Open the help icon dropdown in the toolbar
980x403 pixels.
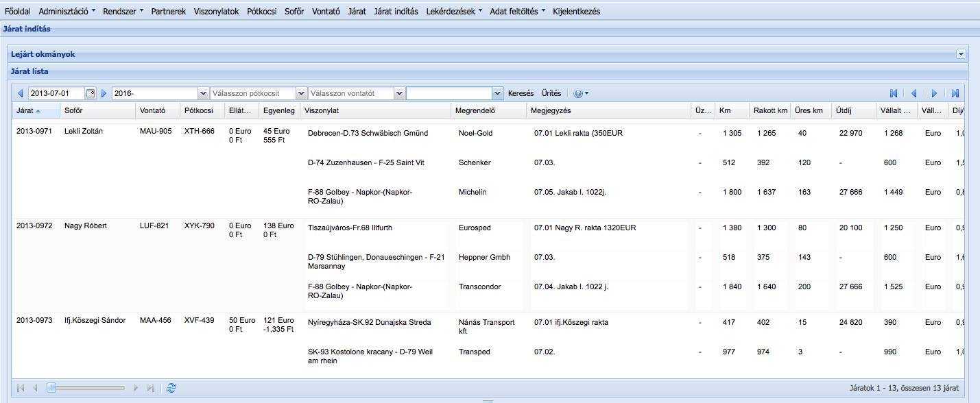[581, 93]
